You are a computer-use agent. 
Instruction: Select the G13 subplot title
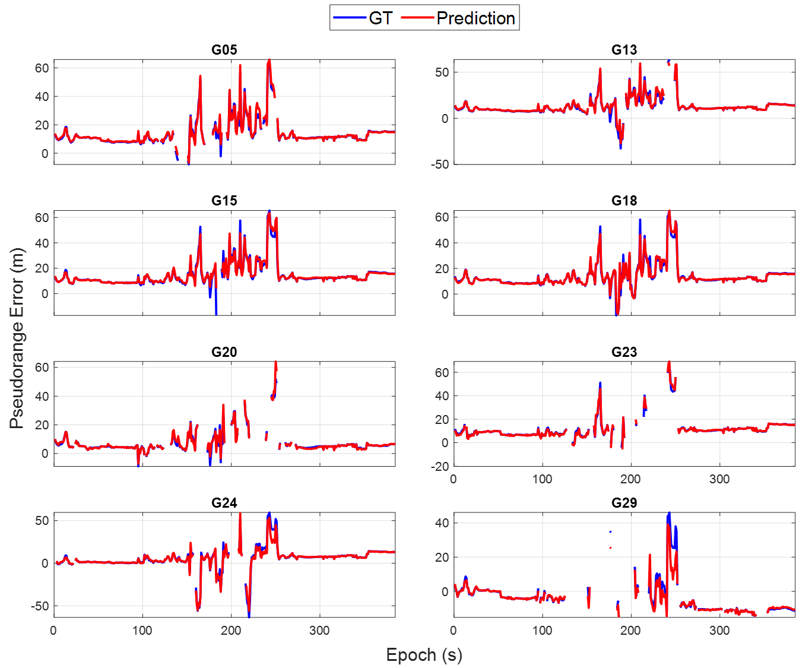(624, 50)
